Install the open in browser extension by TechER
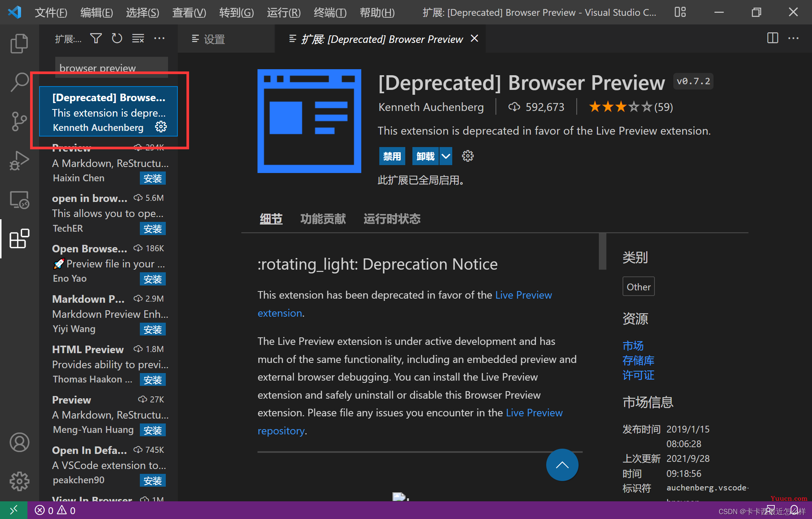Image resolution: width=812 pixels, height=519 pixels. point(153,229)
